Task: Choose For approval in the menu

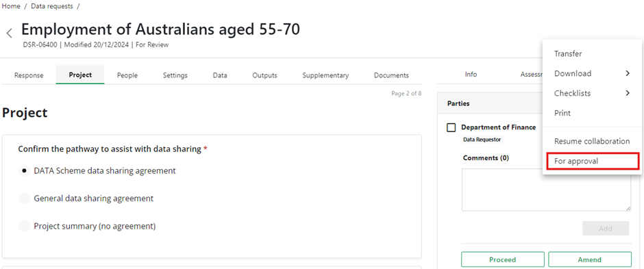Action: click(x=593, y=161)
